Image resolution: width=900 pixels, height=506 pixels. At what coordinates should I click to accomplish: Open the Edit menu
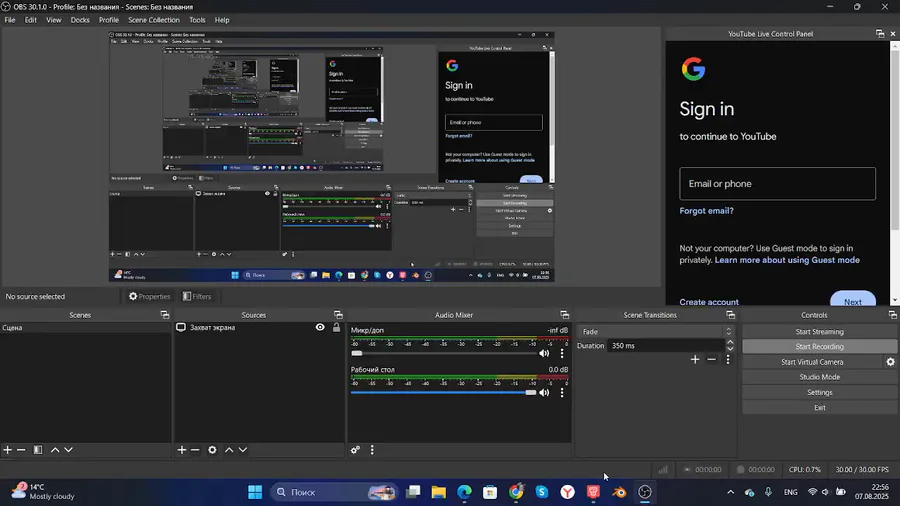pos(30,20)
